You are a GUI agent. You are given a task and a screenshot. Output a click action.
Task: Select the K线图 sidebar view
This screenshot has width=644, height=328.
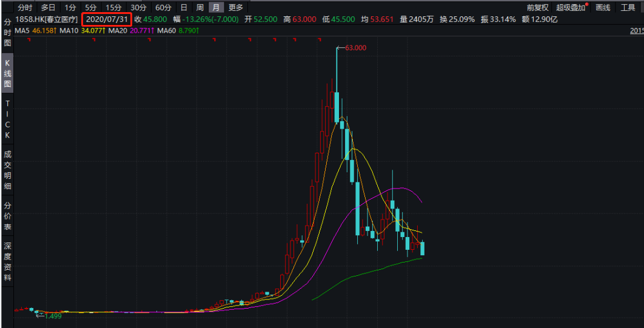tap(7, 74)
